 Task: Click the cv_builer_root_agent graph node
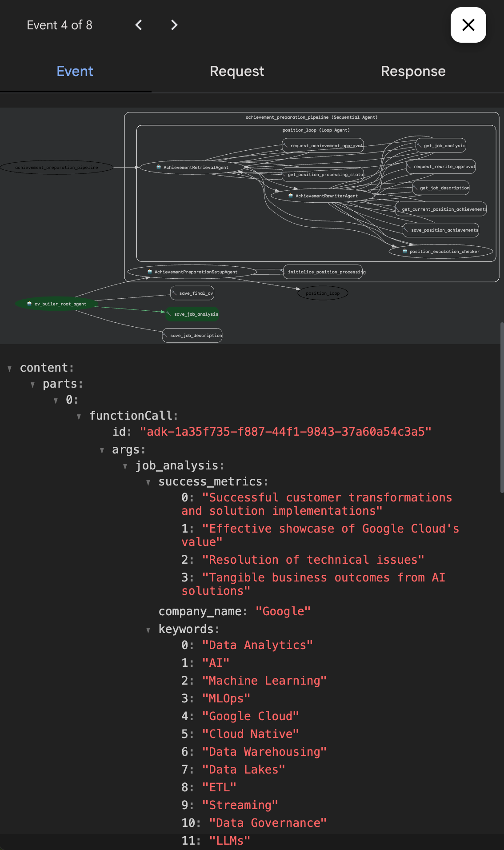(56, 304)
